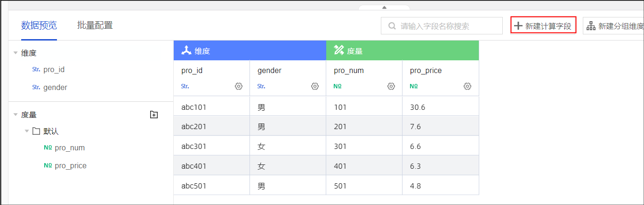Click the 新建计算字段 button
This screenshot has width=644, height=205.
543,26
